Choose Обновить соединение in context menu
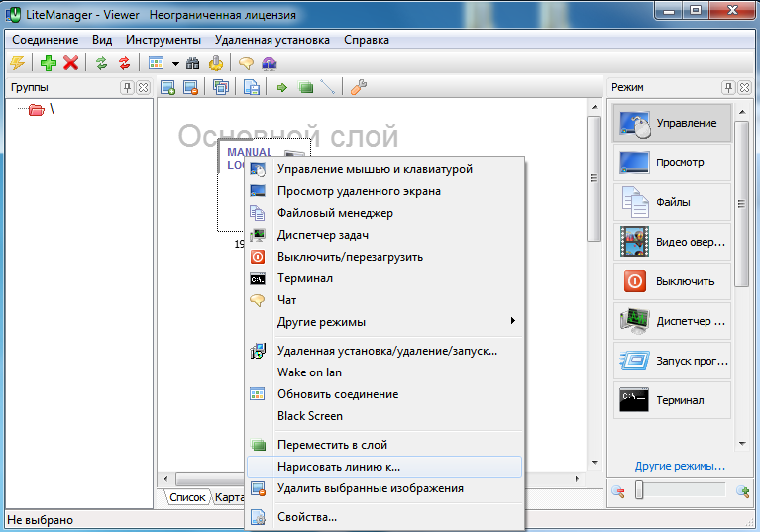The height and width of the screenshot is (532, 760). [384, 394]
